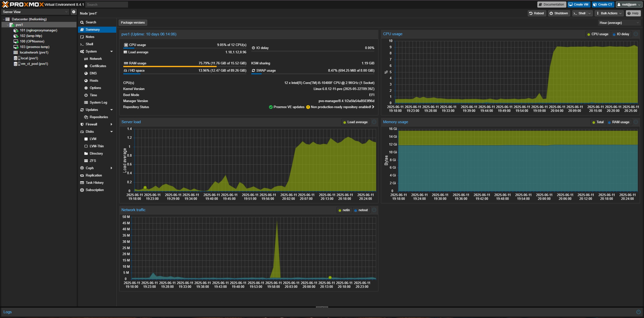644x318 pixels.
Task: Select container 102 (lamp-http)
Action: (x=31, y=36)
